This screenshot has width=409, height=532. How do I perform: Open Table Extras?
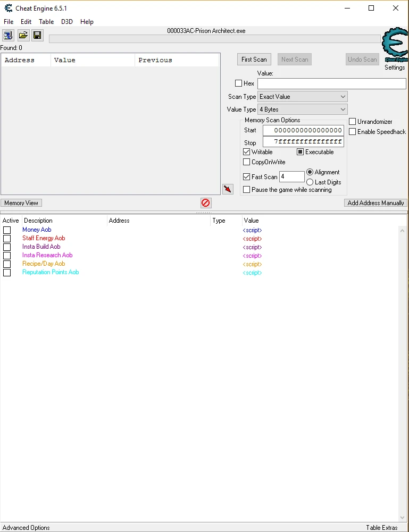coord(381,528)
